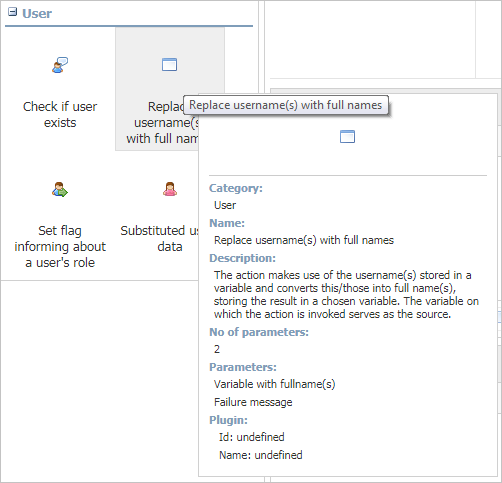
Task: Click the Category label in the details panel
Action: 236,188
